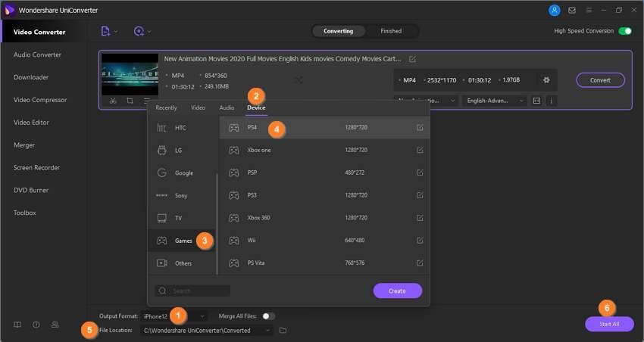644x342 pixels.
Task: Open the help question mark icon
Action: coord(36,325)
